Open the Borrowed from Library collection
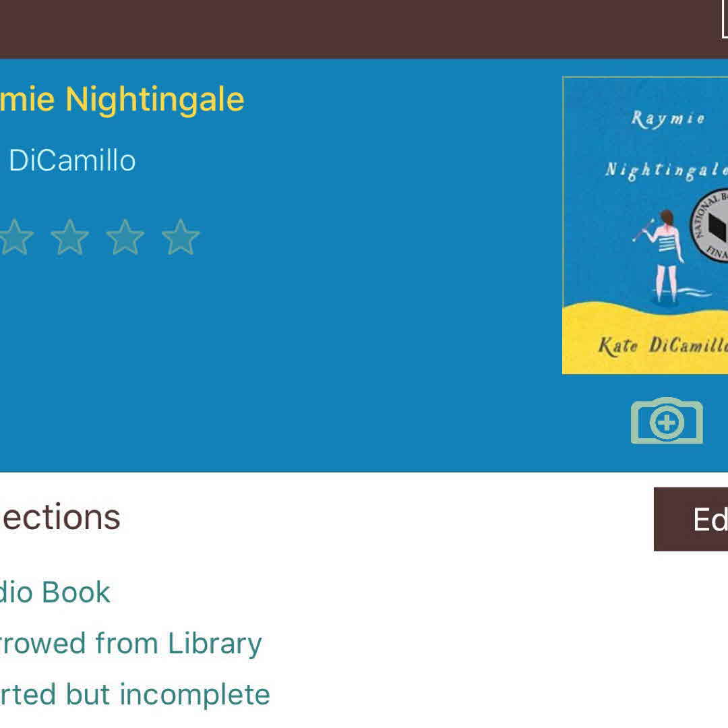 (131, 644)
